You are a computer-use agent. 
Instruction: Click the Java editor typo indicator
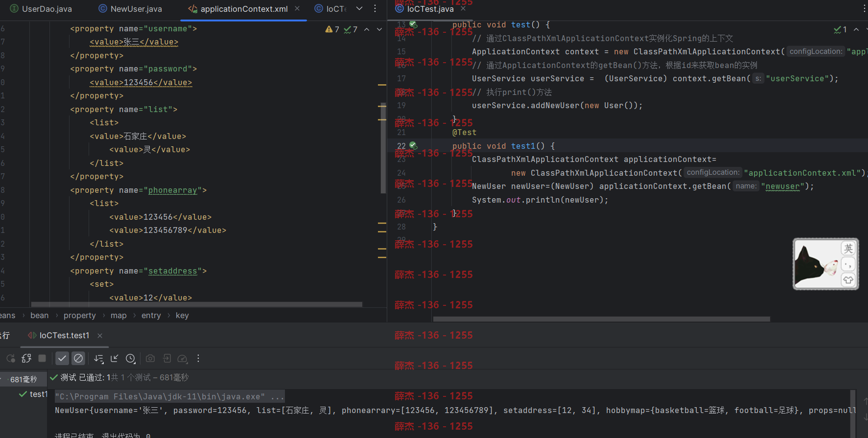click(x=841, y=29)
